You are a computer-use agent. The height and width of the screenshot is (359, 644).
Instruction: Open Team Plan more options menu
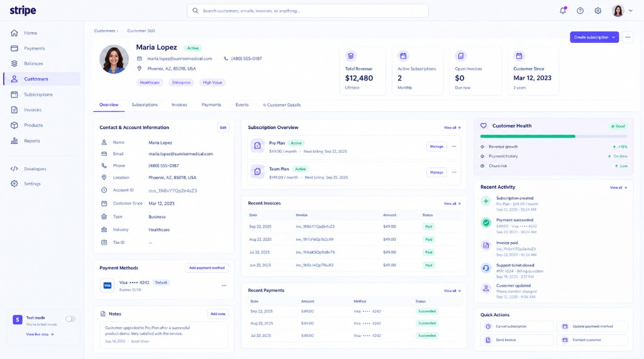(x=454, y=172)
